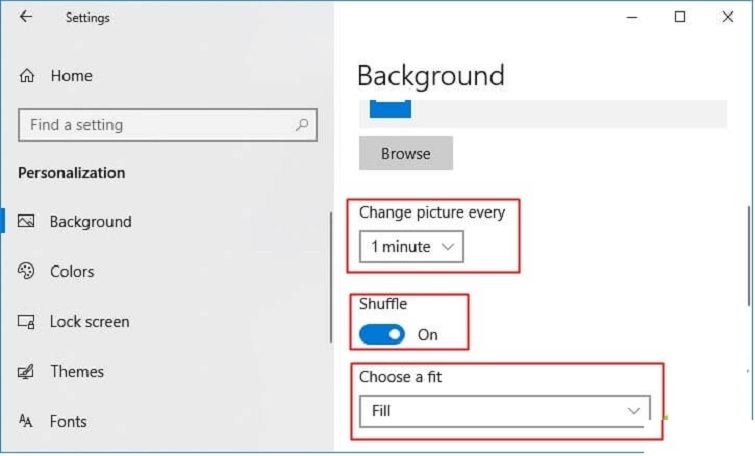Click the back arrow icon
The image size is (755, 456).
(26, 17)
